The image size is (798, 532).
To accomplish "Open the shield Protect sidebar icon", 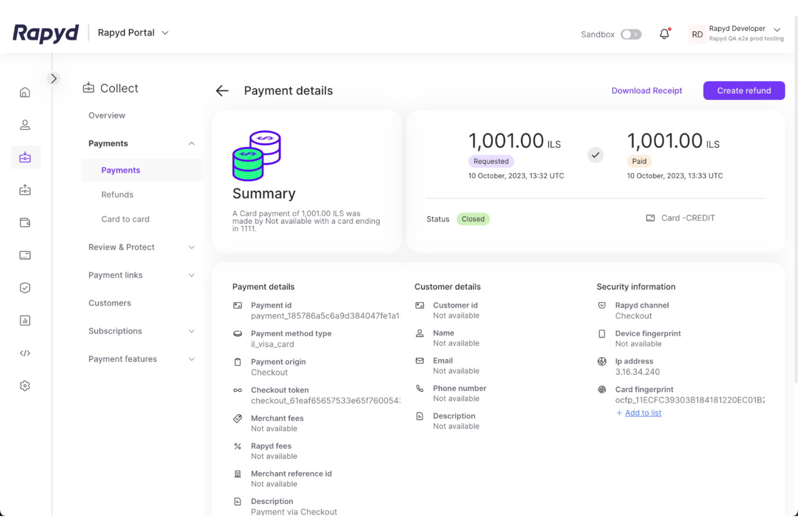I will tap(25, 288).
